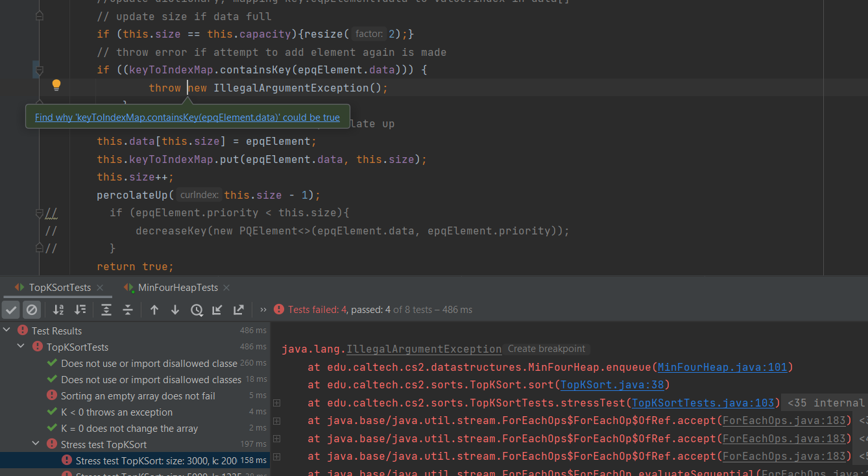Close the TopKSortTests run tab
Screen dimensions: 868x476
pos(99,288)
